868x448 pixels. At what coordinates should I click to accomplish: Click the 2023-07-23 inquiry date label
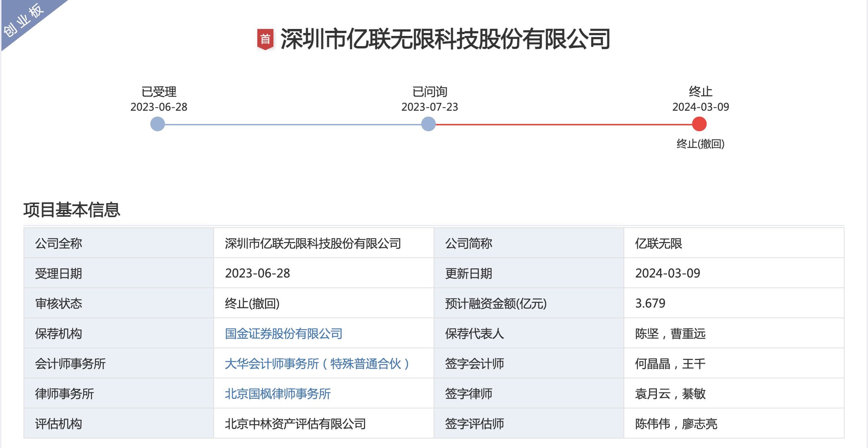coord(430,107)
